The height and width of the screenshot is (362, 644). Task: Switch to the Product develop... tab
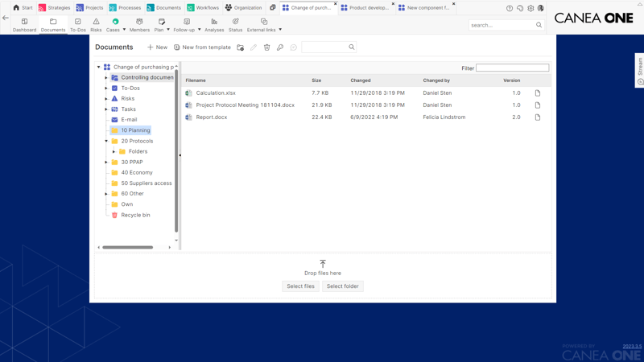coord(365,7)
